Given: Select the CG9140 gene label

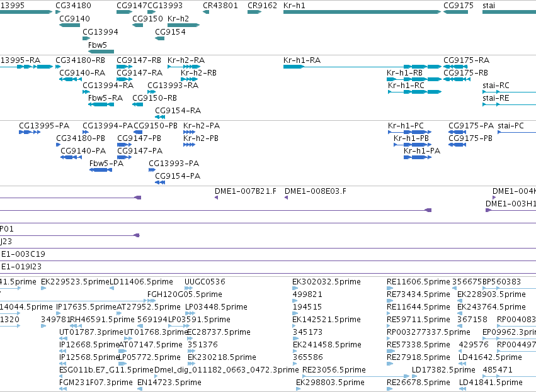Looking at the screenshot, I should [74, 18].
